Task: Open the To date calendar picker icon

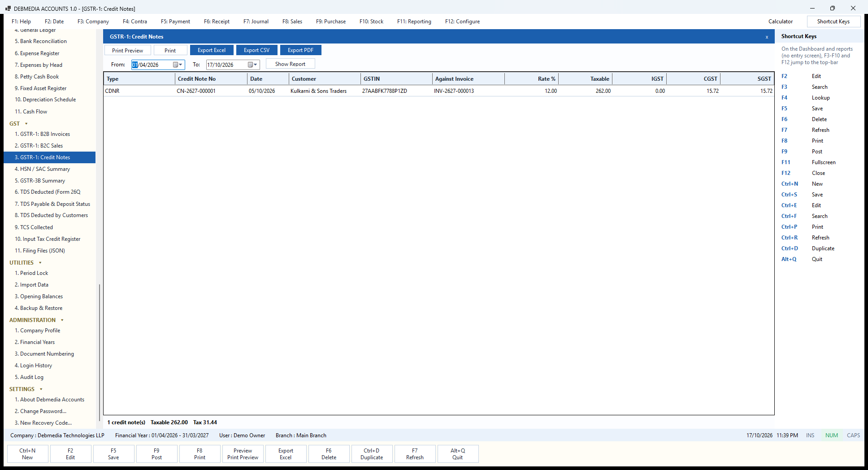Action: coord(250,65)
